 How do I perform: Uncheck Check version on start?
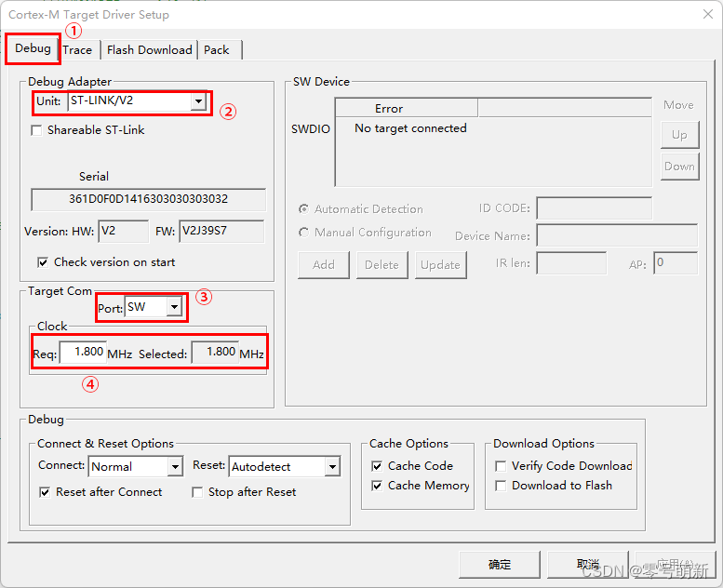click(x=43, y=262)
